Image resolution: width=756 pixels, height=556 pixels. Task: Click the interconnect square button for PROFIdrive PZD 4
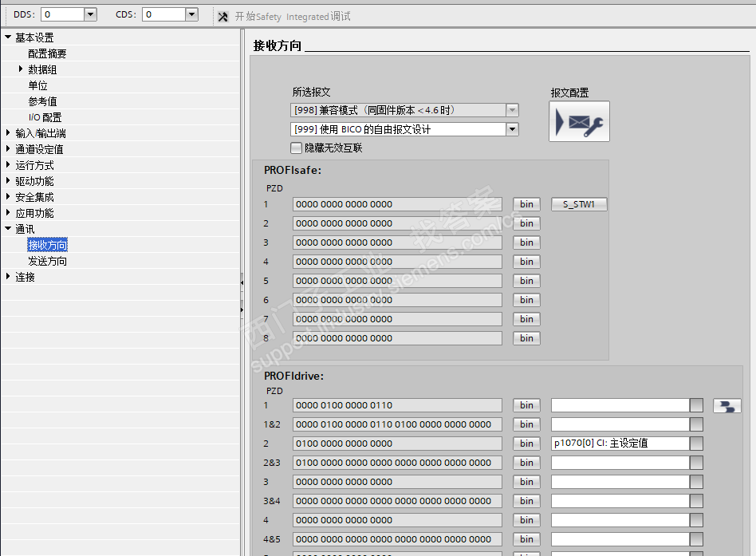(696, 520)
